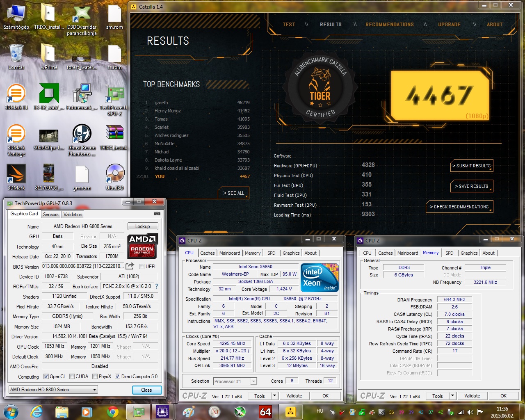Open Windows Start button
525x420 pixels.
[x=11, y=411]
